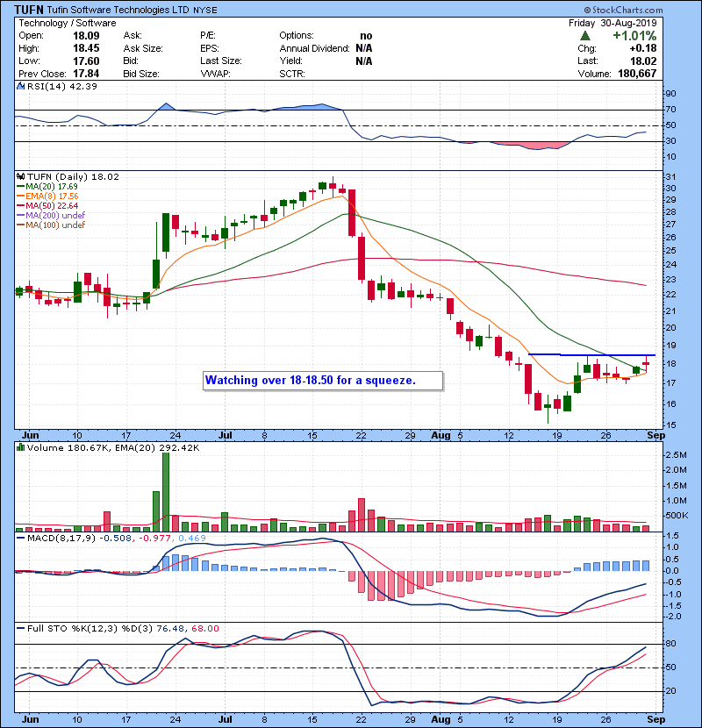The width and height of the screenshot is (702, 728).
Task: Click the green up-triangle change indicator
Action: click(585, 36)
